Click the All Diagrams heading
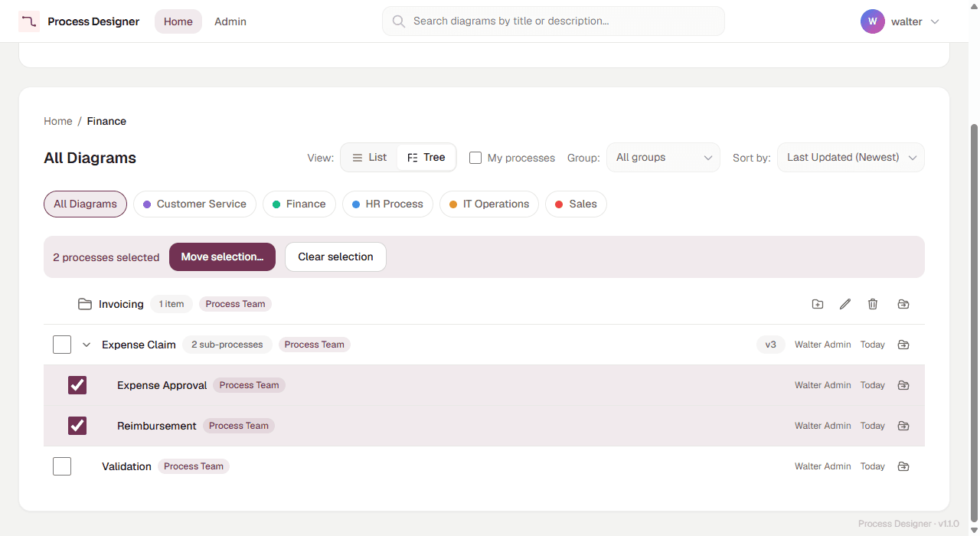 pos(90,158)
